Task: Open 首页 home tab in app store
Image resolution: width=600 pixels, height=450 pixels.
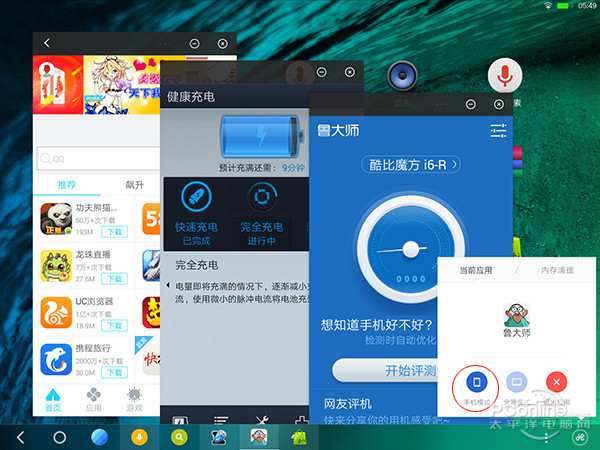Action: (x=53, y=400)
